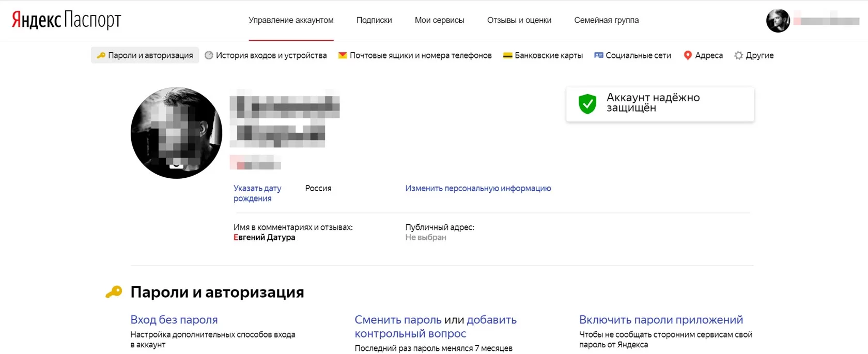This screenshot has height=354, width=868.
Task: Open Включить пароли приложений link
Action: point(661,319)
